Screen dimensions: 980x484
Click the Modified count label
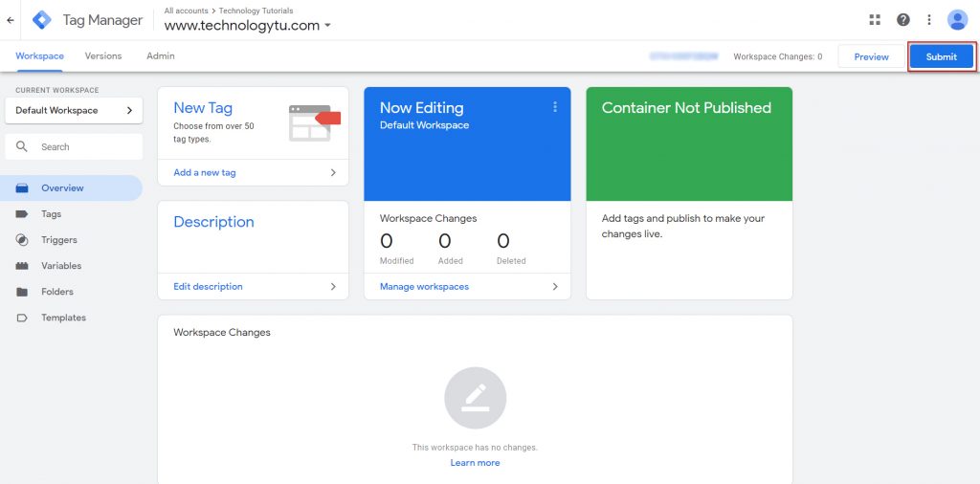397,261
